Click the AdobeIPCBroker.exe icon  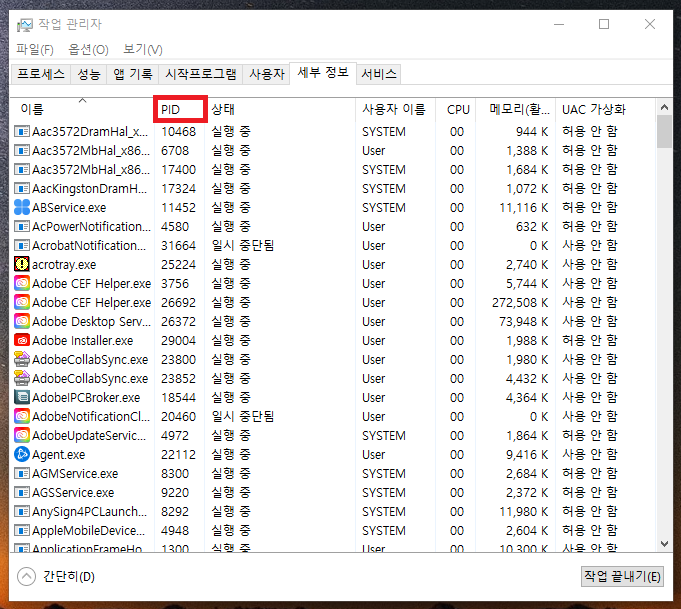pyautogui.click(x=22, y=397)
